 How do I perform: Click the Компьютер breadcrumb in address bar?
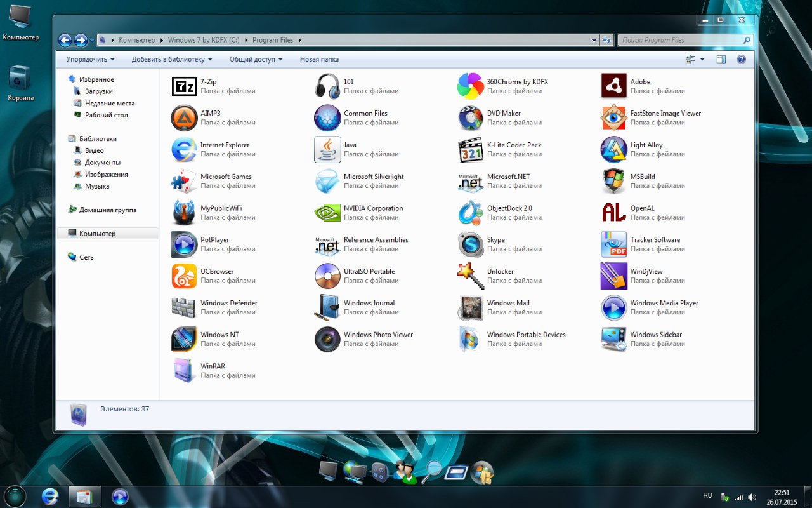136,40
